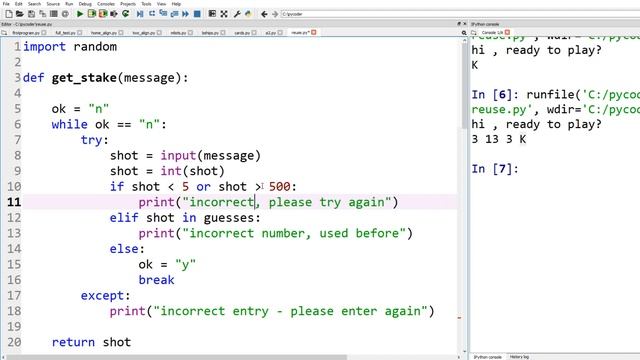Switch to History log tab
Screen dimensions: 640x360
(519, 357)
